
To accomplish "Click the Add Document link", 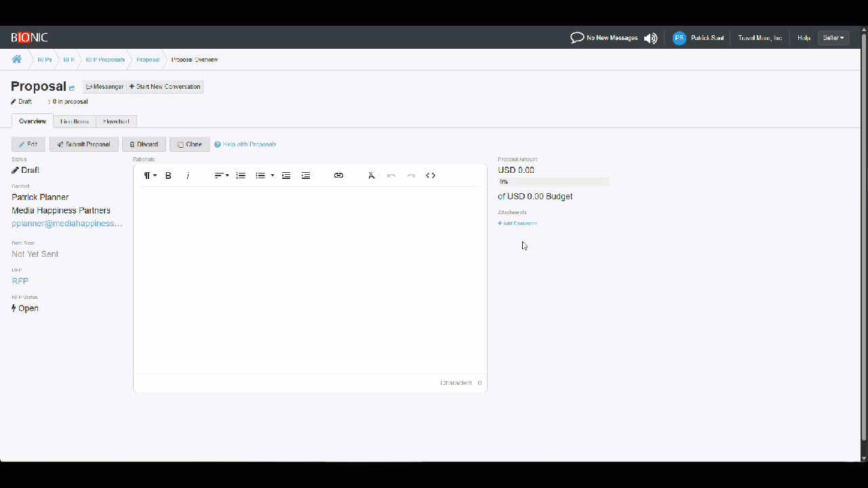I will [x=517, y=224].
